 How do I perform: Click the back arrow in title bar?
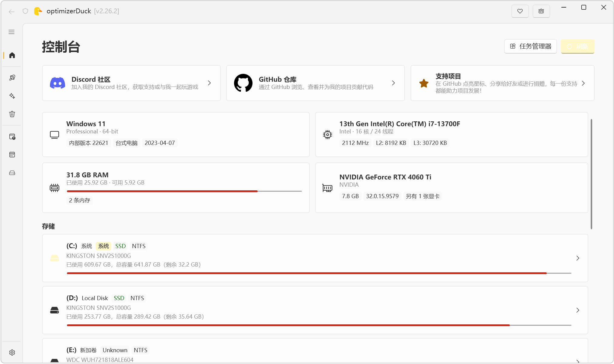coord(12,11)
